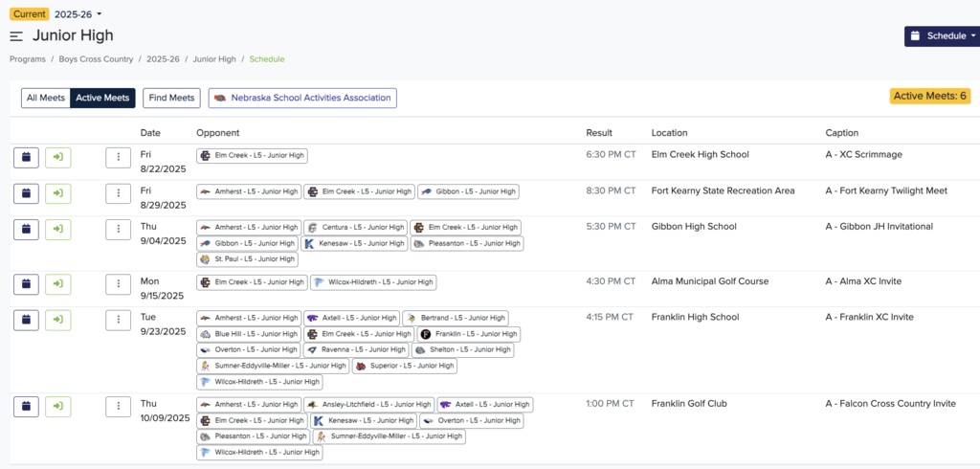Click the Find Meets button

tap(172, 99)
